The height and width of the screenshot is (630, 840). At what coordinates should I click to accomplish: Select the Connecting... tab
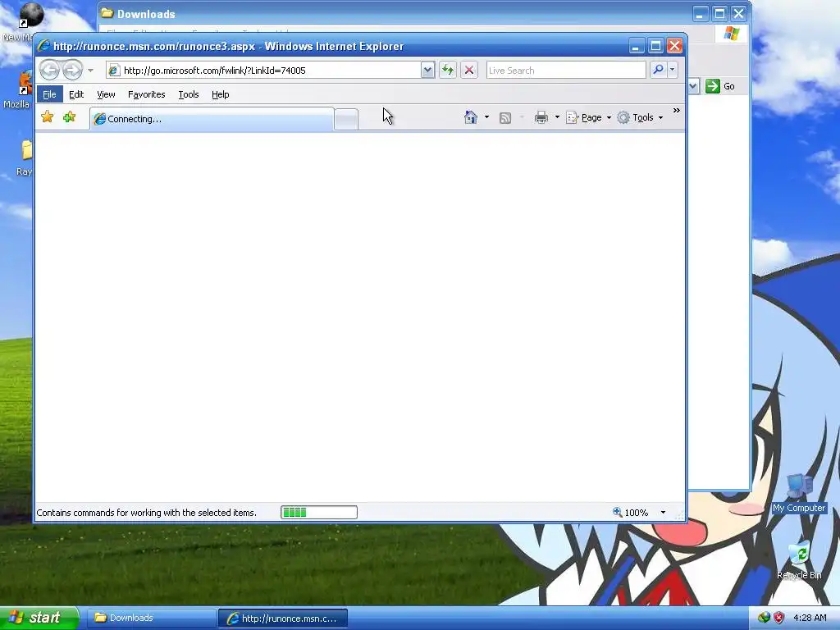click(x=212, y=119)
